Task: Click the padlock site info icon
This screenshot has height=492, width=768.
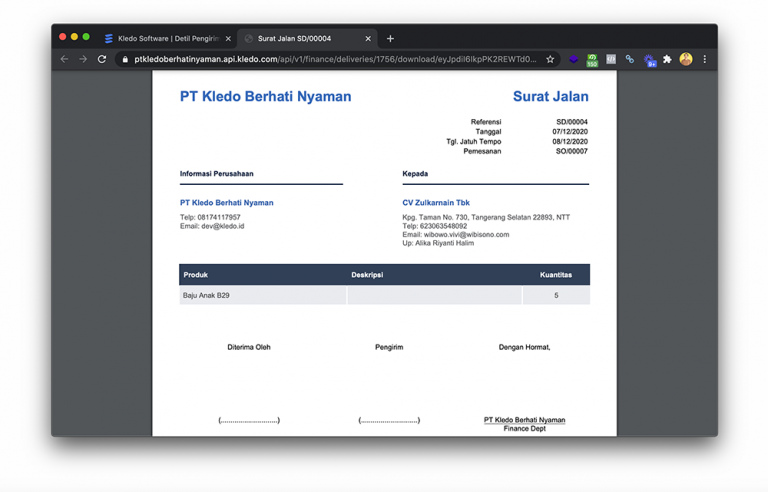Action: click(x=125, y=59)
